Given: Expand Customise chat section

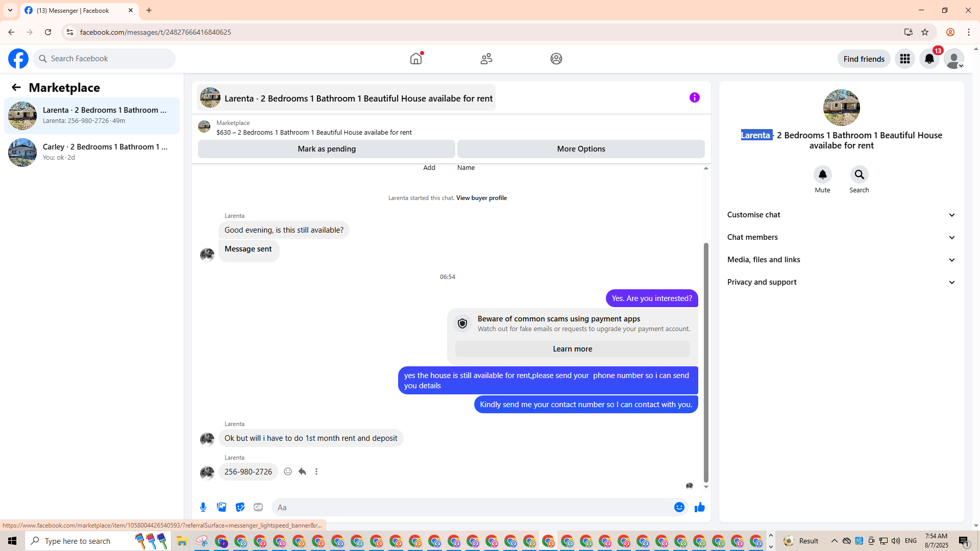Looking at the screenshot, I should click(x=842, y=215).
